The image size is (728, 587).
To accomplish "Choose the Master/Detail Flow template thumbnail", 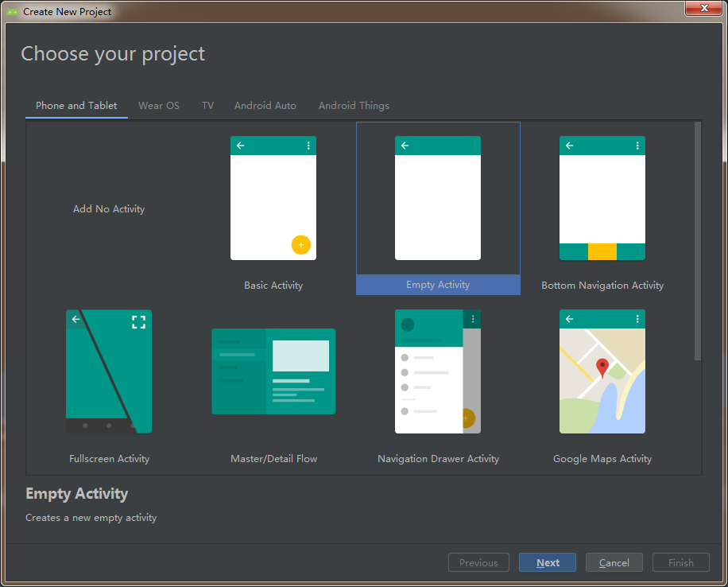I will pyautogui.click(x=273, y=371).
